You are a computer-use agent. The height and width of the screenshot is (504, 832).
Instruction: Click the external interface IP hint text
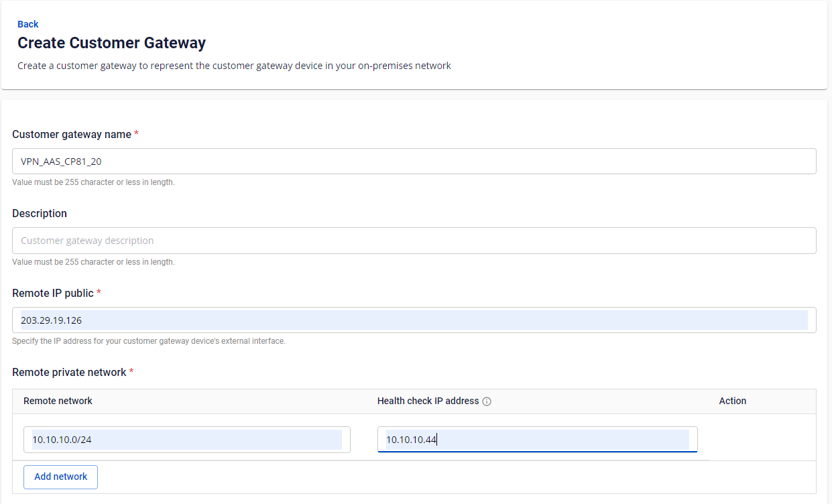[149, 341]
